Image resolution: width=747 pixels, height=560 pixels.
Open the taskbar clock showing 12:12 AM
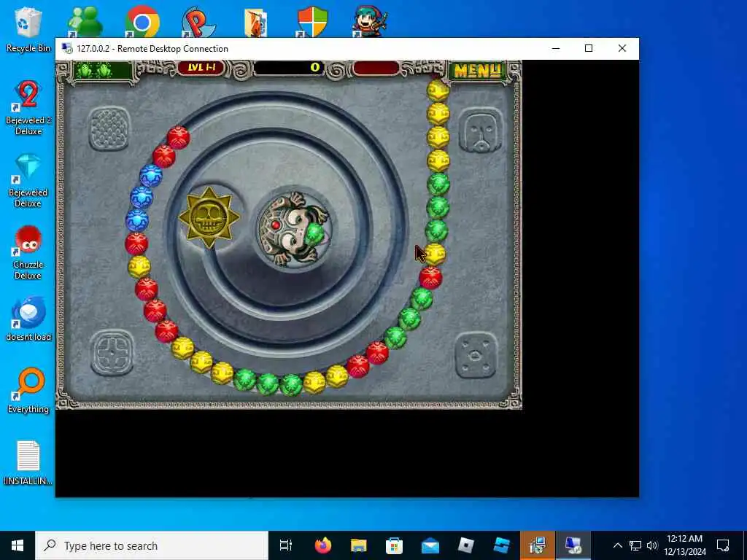tap(684, 545)
